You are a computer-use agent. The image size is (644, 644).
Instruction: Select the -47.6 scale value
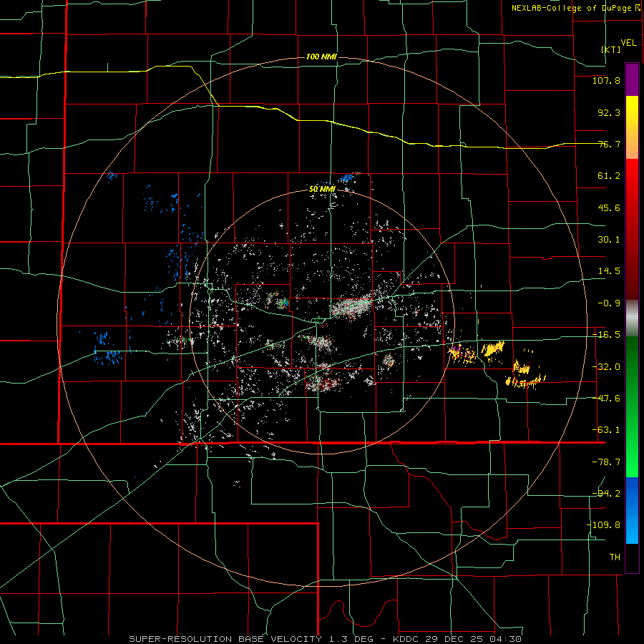[x=606, y=399]
